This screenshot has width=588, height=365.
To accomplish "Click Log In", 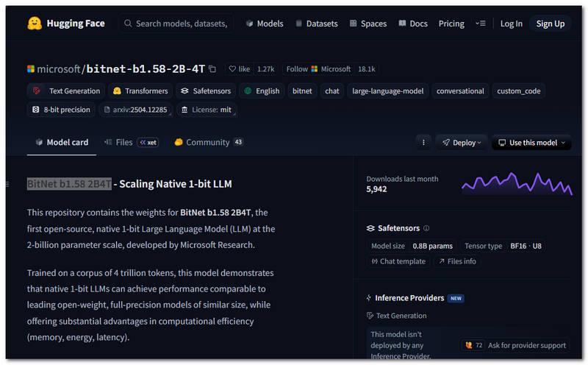I will [x=511, y=24].
